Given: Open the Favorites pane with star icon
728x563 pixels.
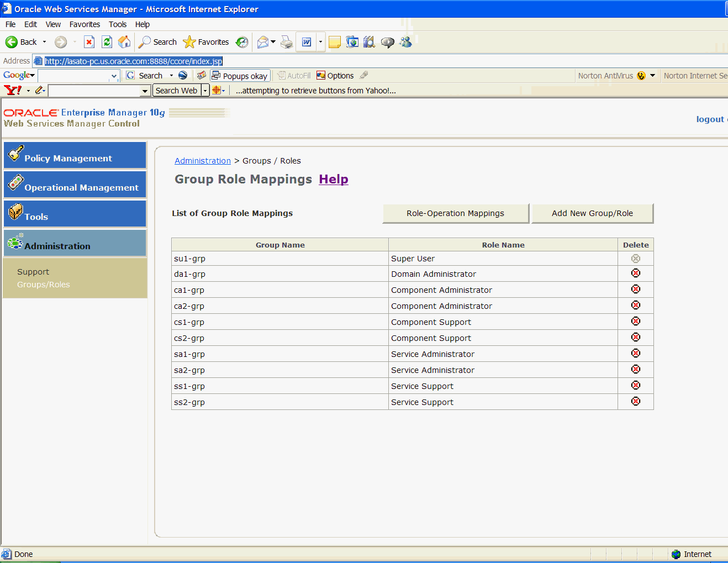Looking at the screenshot, I should 206,42.
